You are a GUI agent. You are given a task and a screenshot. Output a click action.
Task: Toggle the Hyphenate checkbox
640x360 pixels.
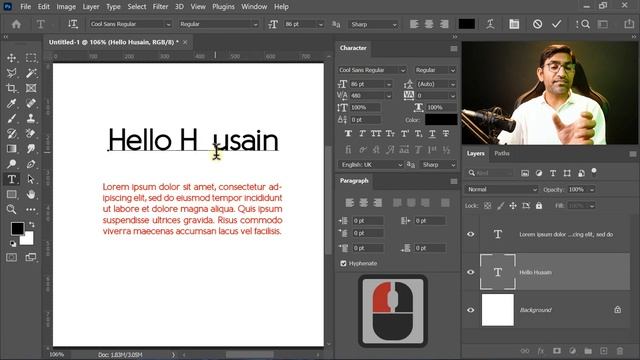pos(343,263)
